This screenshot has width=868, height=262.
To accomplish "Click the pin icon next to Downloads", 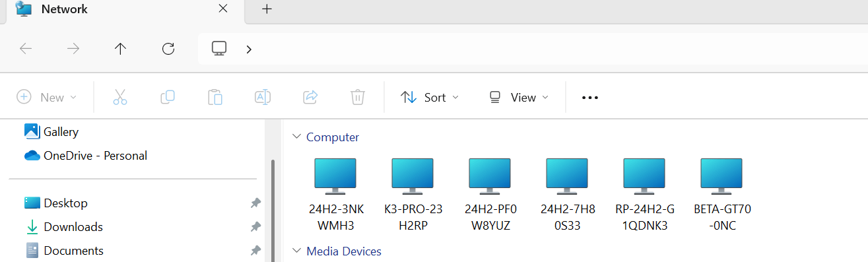I will (255, 227).
